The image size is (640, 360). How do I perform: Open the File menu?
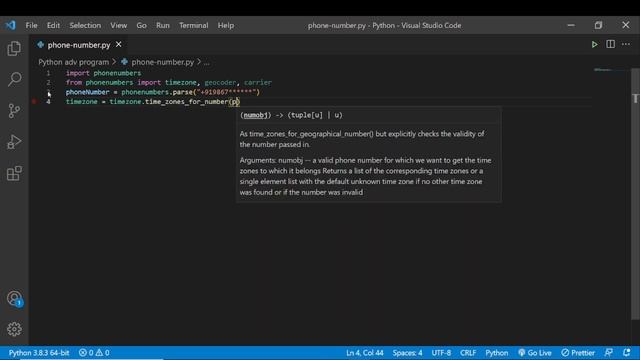click(x=31, y=25)
